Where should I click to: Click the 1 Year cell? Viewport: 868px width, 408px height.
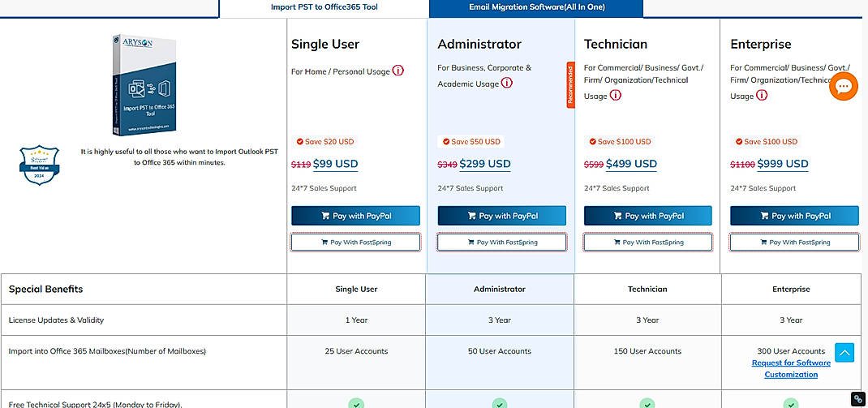(x=356, y=320)
